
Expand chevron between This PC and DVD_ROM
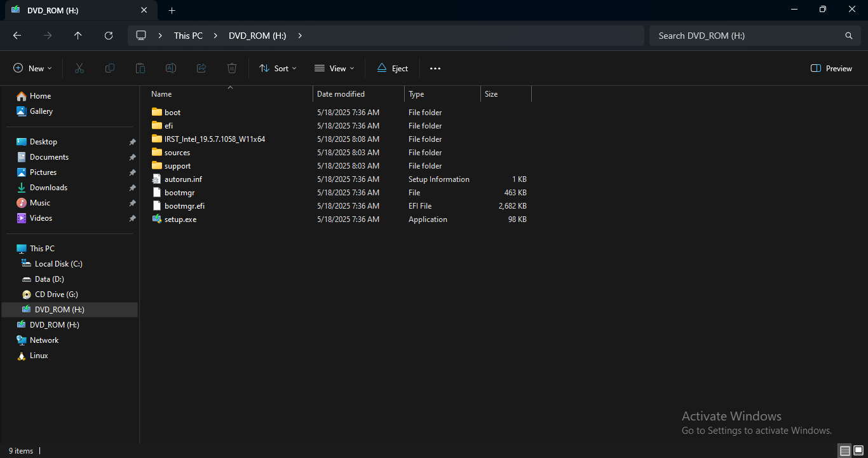click(216, 36)
